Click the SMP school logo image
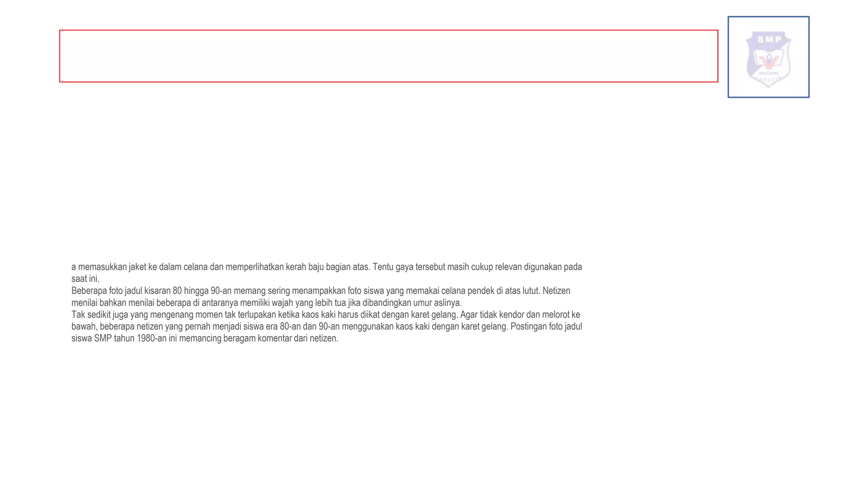The image size is (868, 488). pyautogui.click(x=768, y=57)
